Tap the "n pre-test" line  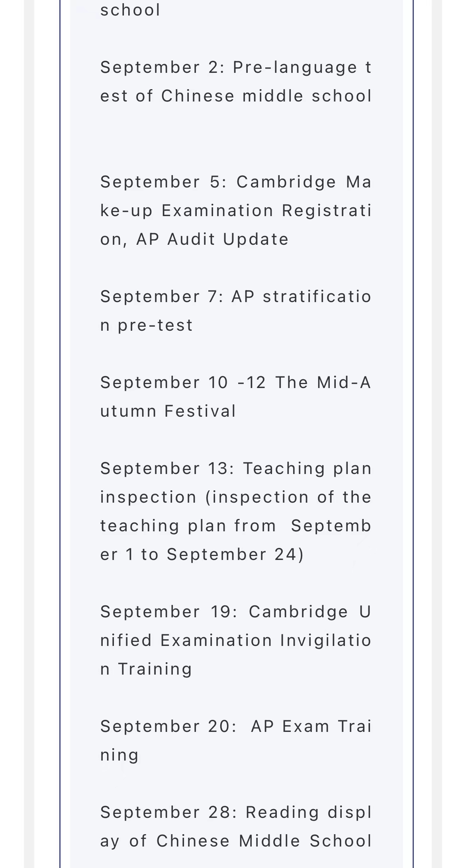pos(147,325)
